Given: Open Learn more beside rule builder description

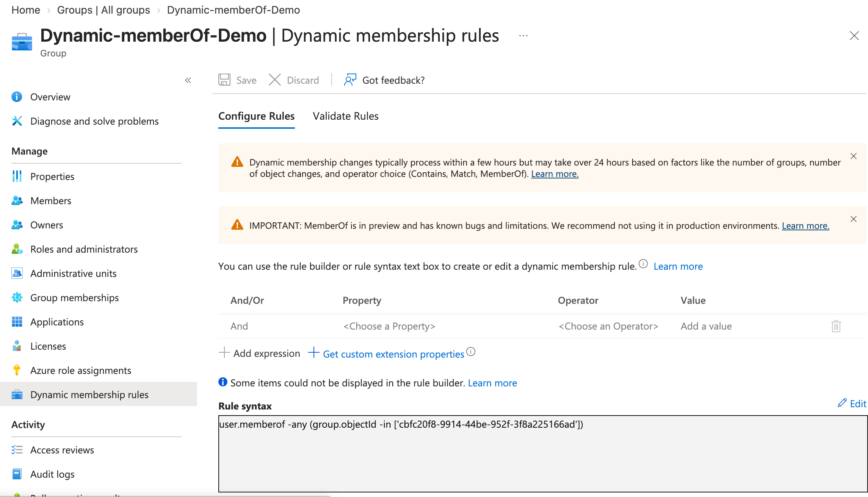Looking at the screenshot, I should pyautogui.click(x=678, y=266).
